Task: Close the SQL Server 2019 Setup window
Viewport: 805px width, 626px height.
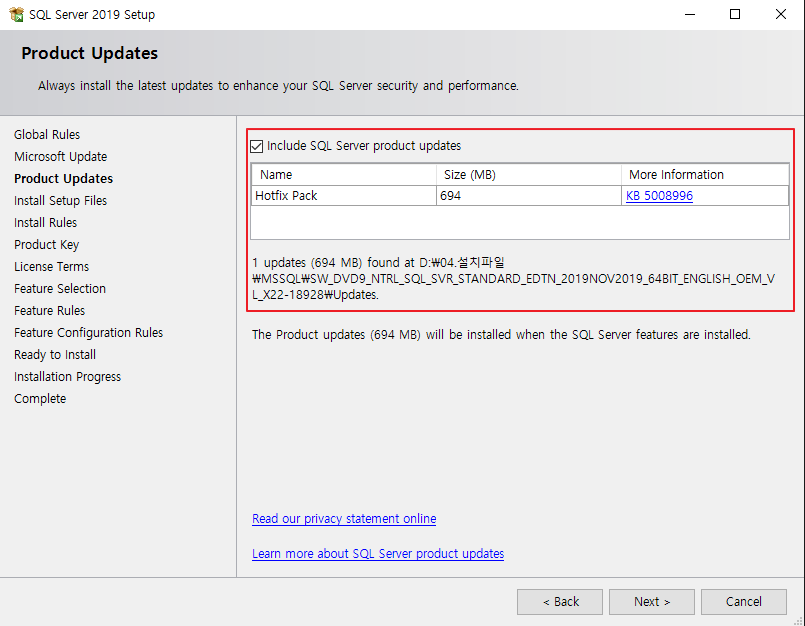Action: (x=781, y=14)
